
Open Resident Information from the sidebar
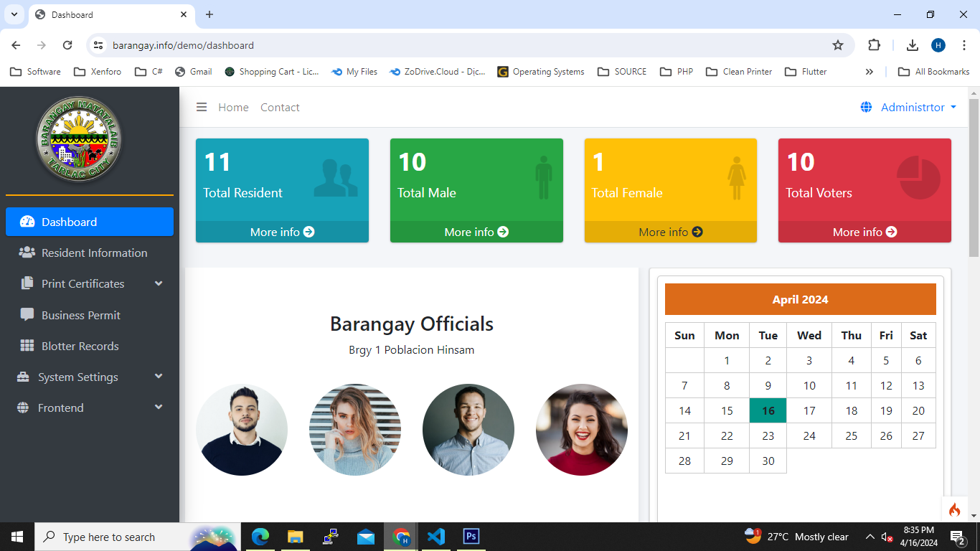[x=94, y=253]
